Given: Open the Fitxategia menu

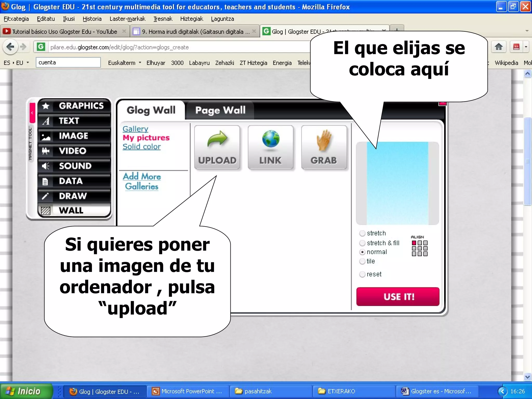Looking at the screenshot, I should 16,19.
